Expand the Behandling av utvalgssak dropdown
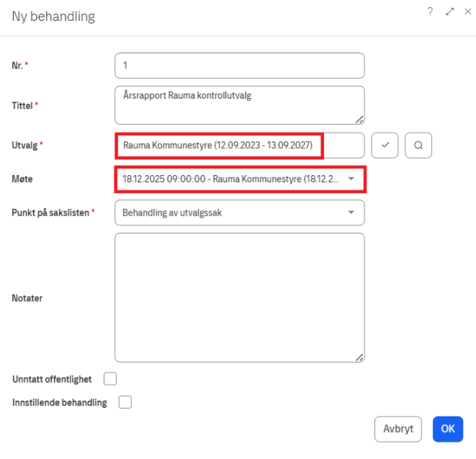The width and height of the screenshot is (476, 459). coord(230,213)
